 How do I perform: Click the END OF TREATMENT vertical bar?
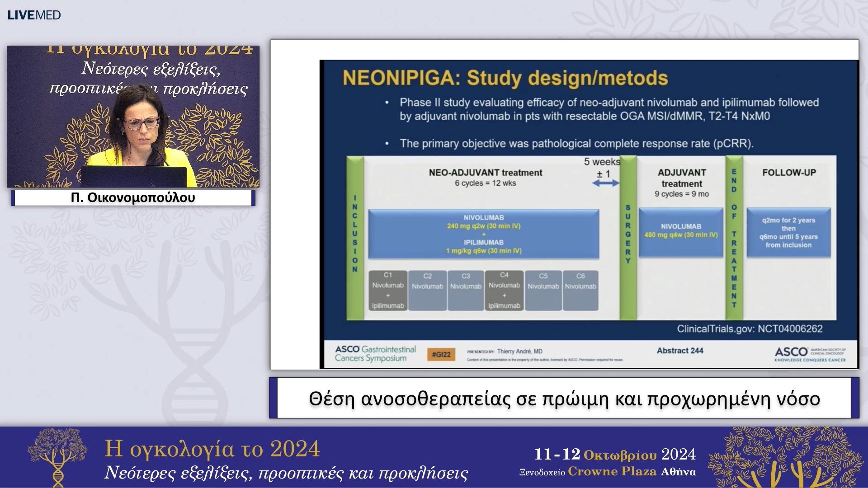pos(734,238)
